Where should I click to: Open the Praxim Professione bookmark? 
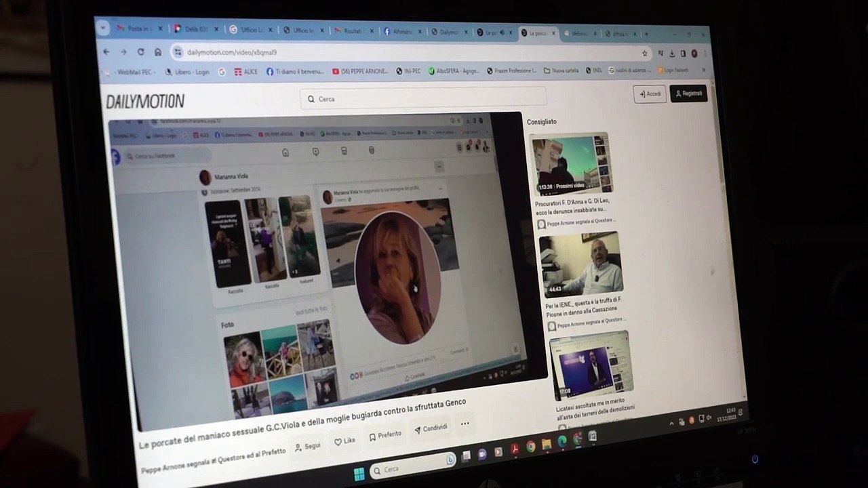(x=512, y=70)
